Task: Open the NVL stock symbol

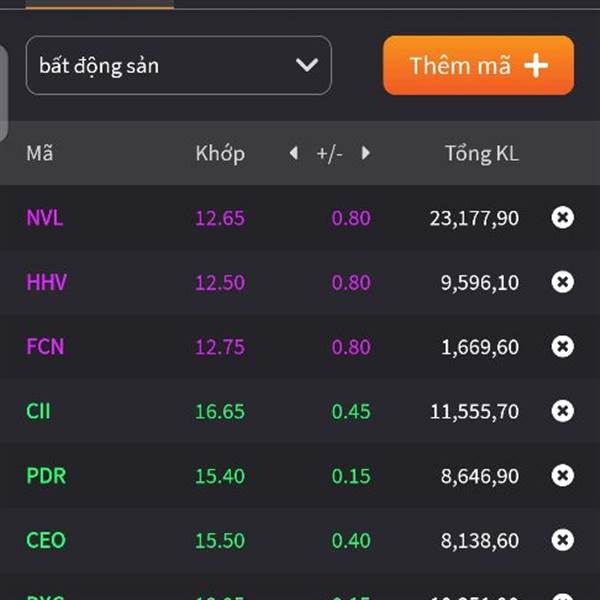Action: 45,217
